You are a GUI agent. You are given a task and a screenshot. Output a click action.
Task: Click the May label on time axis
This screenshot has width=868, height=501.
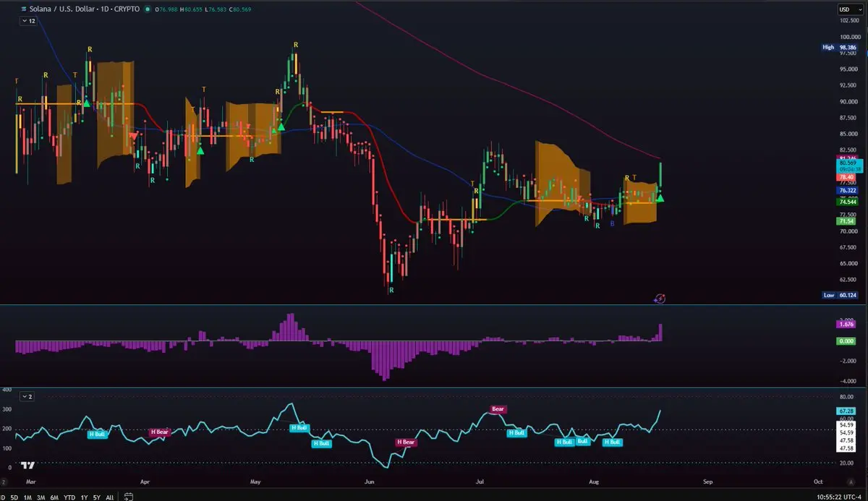pyautogui.click(x=255, y=481)
